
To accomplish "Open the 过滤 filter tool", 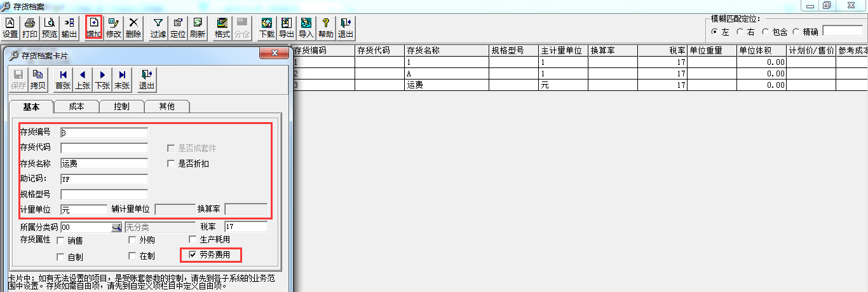I will tap(158, 28).
